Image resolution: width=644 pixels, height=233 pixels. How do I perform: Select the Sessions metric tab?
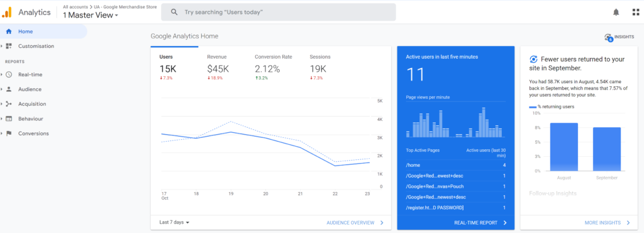(x=320, y=67)
